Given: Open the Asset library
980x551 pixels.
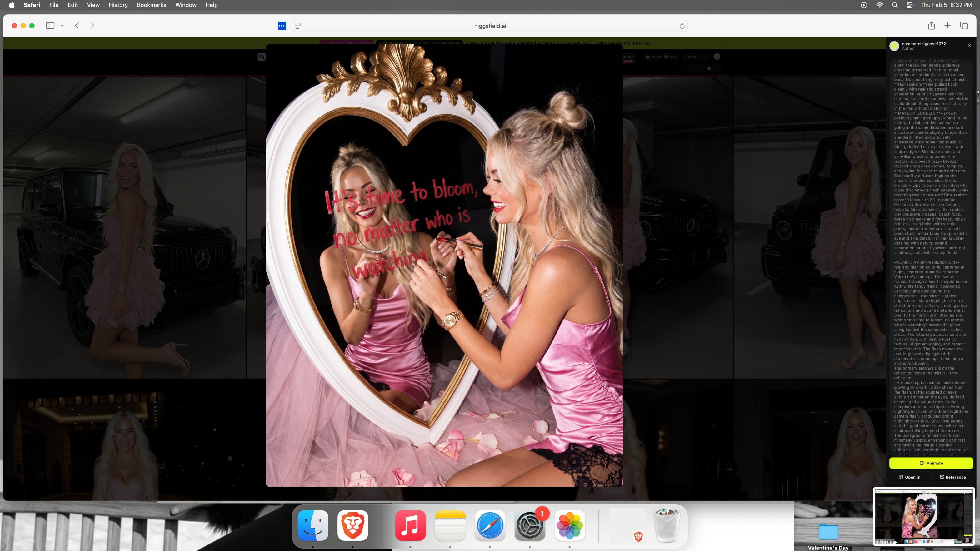Looking at the screenshot, I should point(661,57).
